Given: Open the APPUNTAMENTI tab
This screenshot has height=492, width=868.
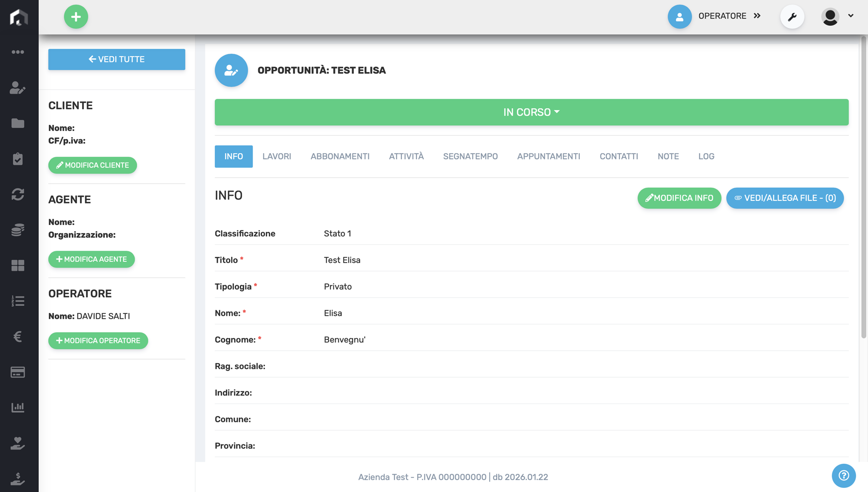Looking at the screenshot, I should [548, 156].
